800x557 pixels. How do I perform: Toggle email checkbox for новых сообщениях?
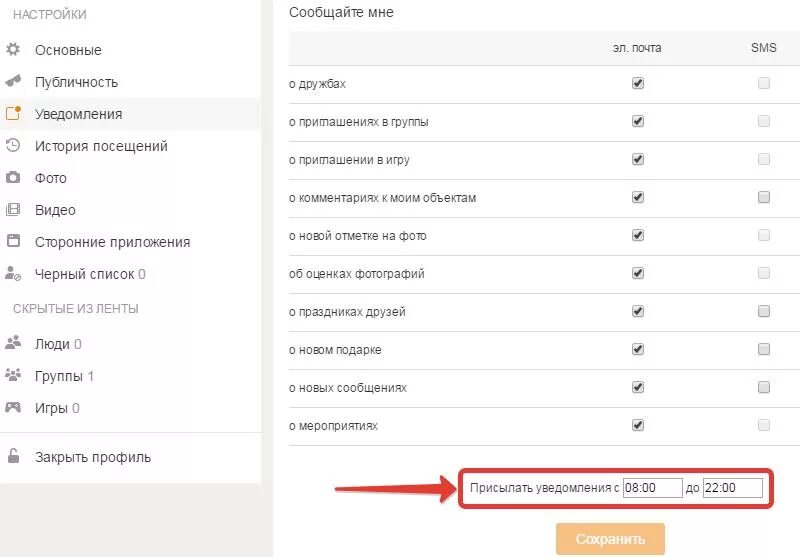coord(638,387)
